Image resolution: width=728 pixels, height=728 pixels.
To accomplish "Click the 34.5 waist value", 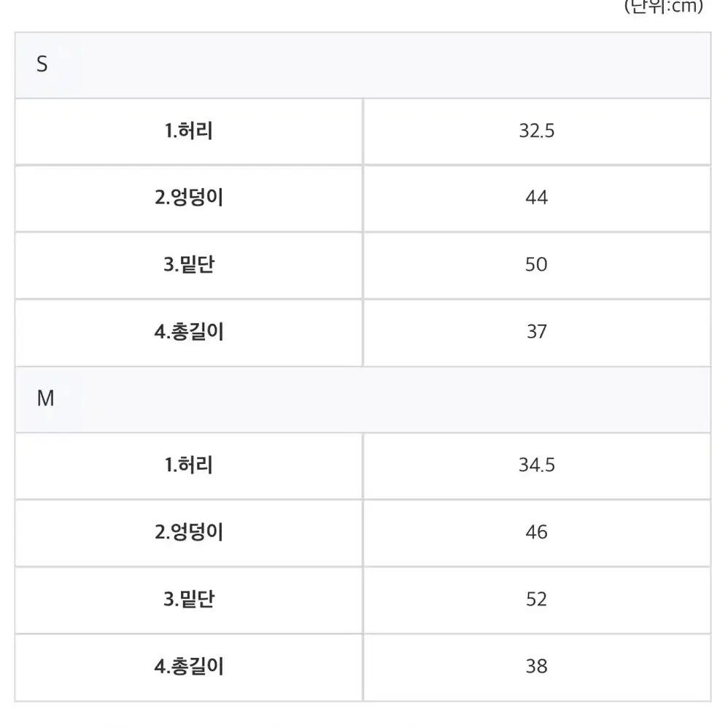I will point(537,465).
